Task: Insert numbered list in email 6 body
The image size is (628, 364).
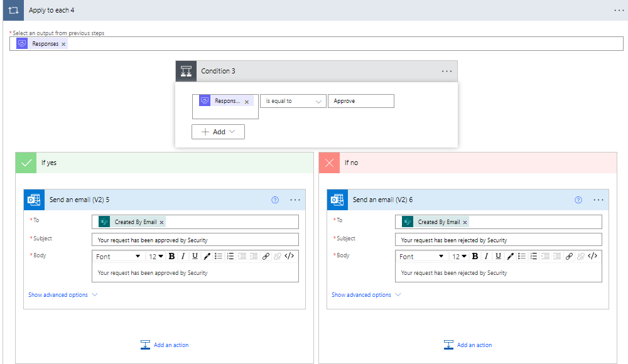Action: click(533, 256)
